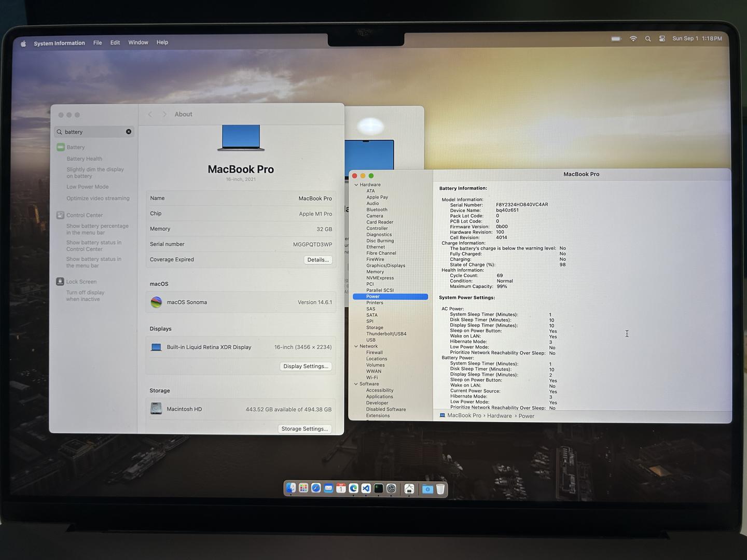
Task: Select Bluetooth in the Hardware list
Action: tap(377, 210)
